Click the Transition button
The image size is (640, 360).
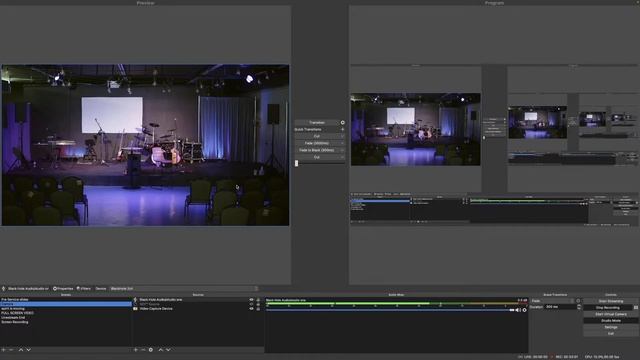(317, 122)
